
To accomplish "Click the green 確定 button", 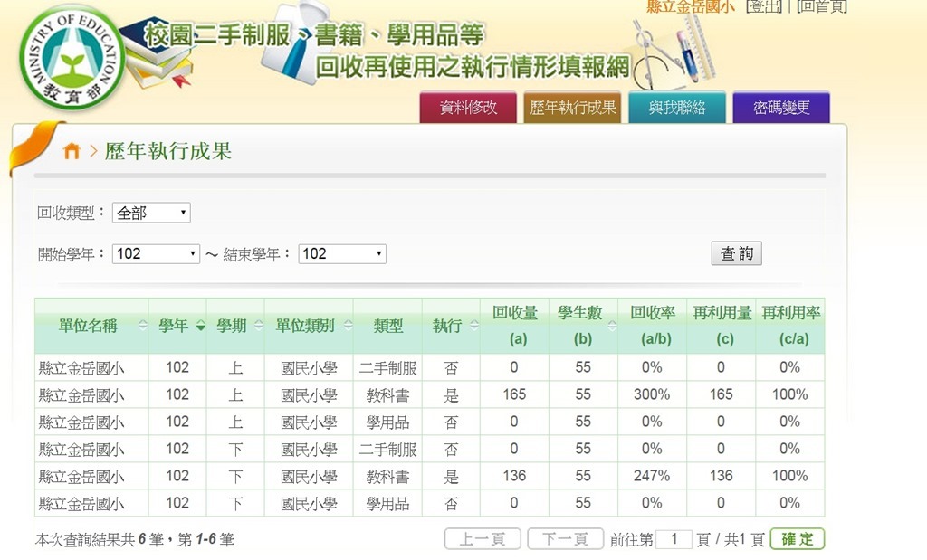I will 798,539.
